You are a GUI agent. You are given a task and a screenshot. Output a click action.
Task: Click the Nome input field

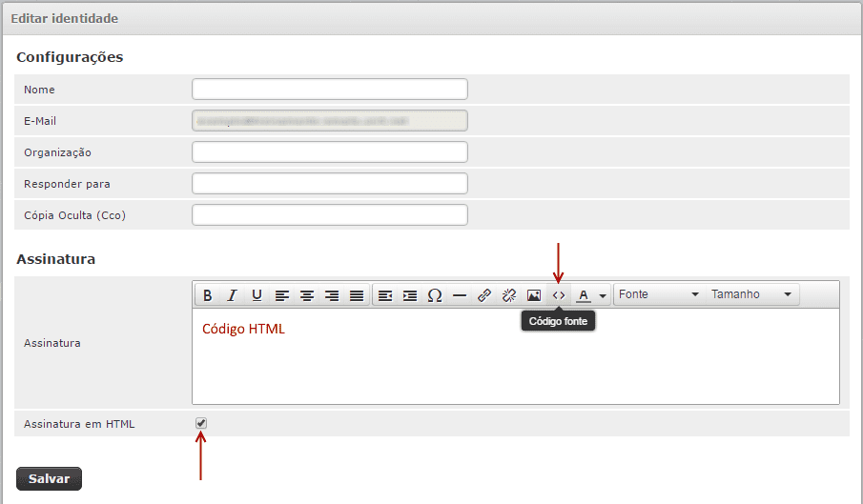click(329, 90)
